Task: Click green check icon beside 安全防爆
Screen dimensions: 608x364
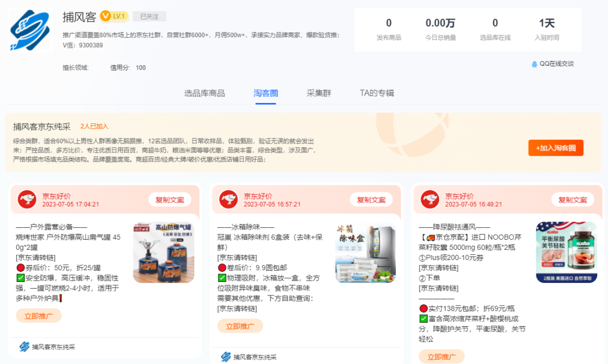Action: (x=21, y=277)
